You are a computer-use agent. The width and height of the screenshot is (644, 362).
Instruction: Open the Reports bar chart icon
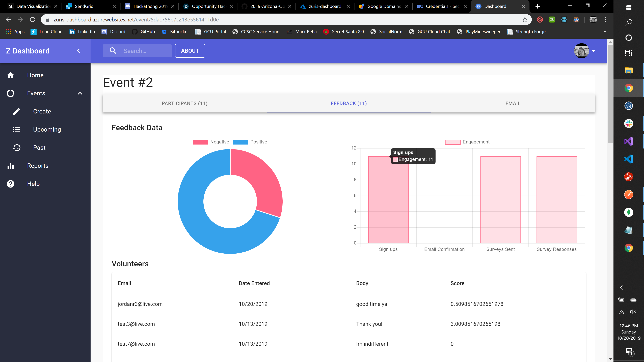click(11, 166)
